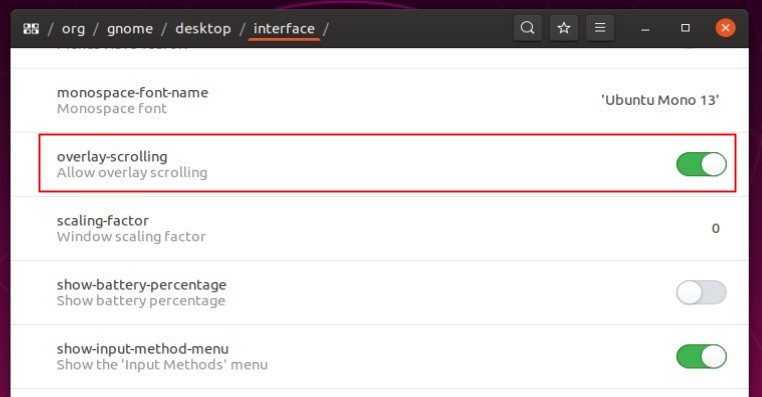Disable the overlay-scrolling switch
The image size is (762, 397).
(701, 164)
